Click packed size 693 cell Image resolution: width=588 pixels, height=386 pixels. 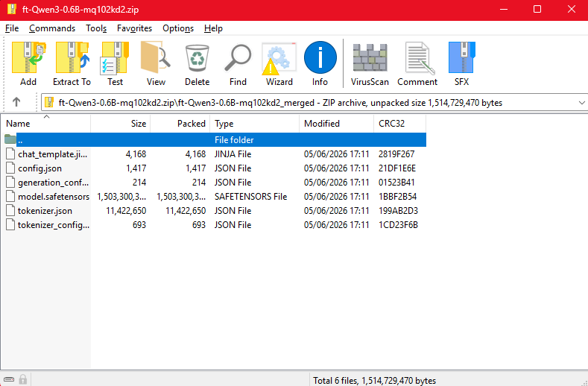coord(198,225)
